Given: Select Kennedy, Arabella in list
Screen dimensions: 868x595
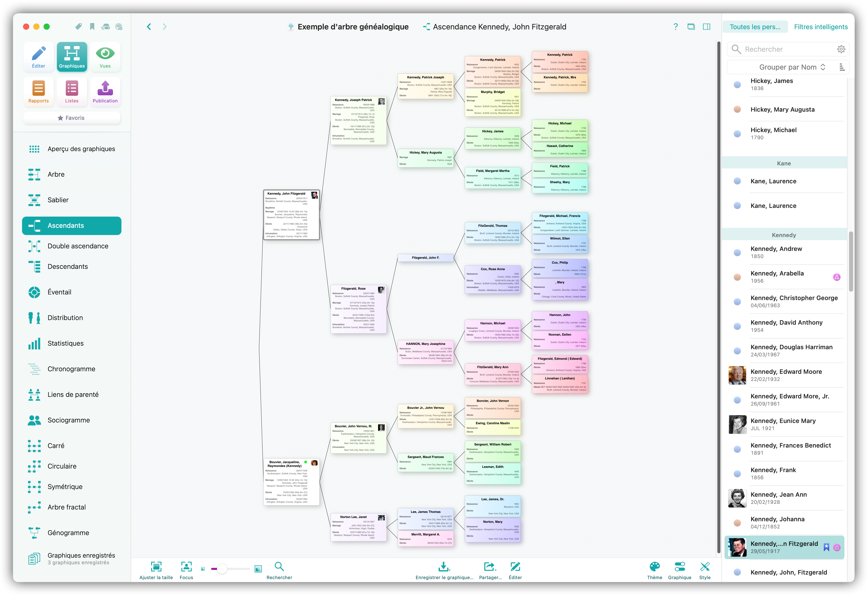Looking at the screenshot, I should click(x=784, y=277).
